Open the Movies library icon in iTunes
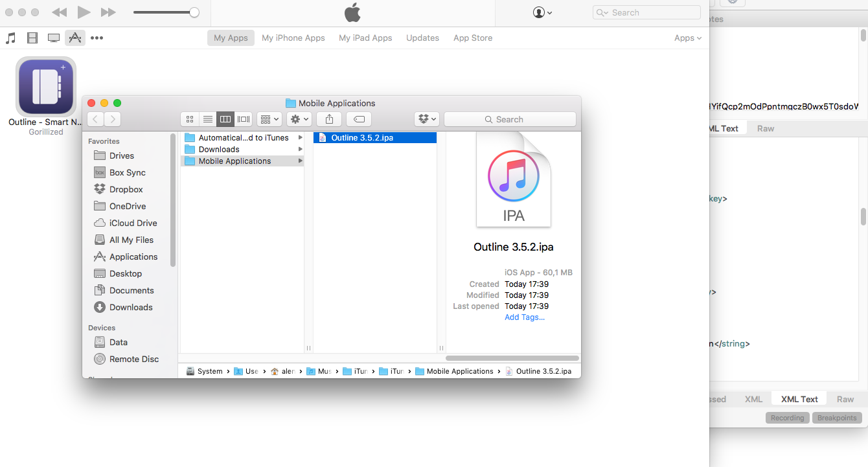Image resolution: width=868 pixels, height=467 pixels. 32,38
